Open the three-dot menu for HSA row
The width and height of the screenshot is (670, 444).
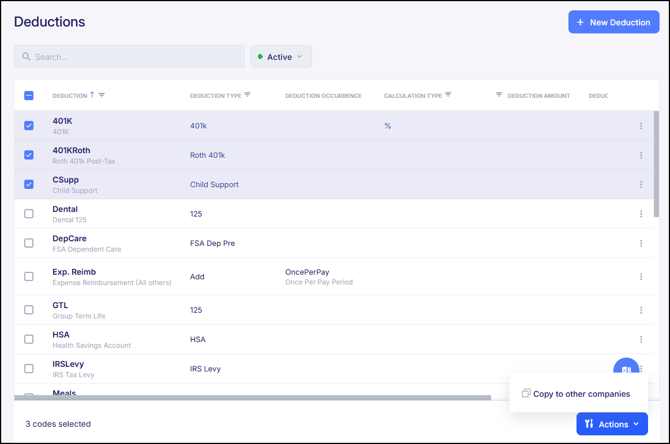[641, 339]
